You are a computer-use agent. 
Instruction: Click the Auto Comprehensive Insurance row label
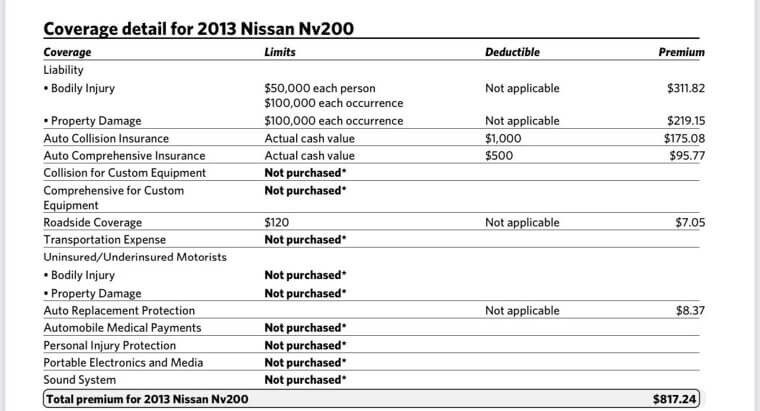tap(124, 155)
